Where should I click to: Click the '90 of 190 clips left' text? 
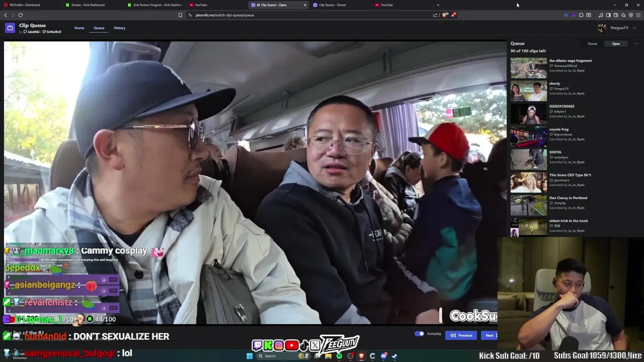click(528, 51)
